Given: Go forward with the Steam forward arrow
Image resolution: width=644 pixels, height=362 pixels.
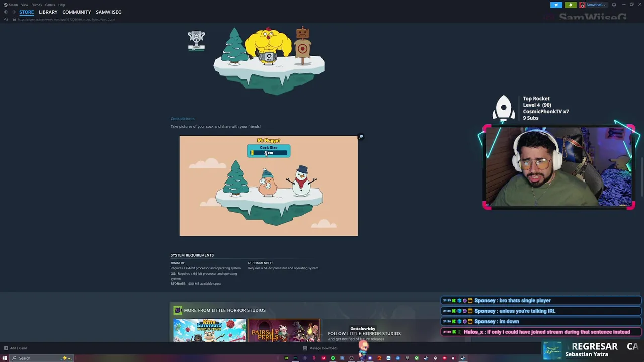Looking at the screenshot, I should (13, 12).
